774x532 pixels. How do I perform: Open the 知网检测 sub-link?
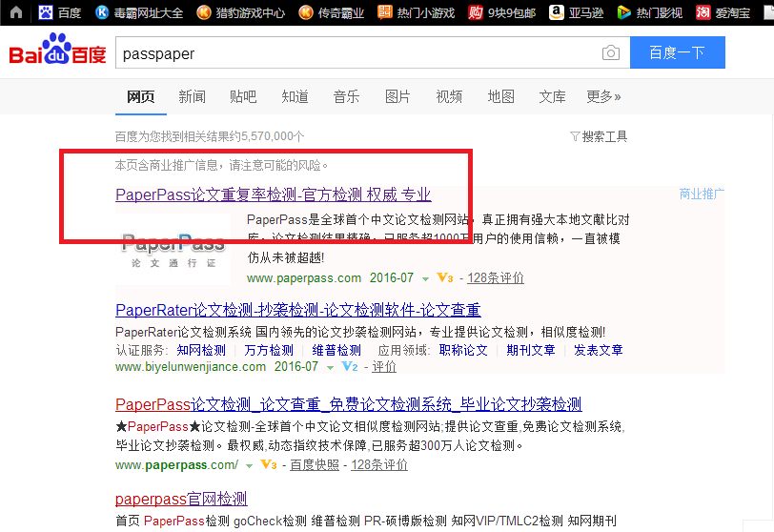201,350
